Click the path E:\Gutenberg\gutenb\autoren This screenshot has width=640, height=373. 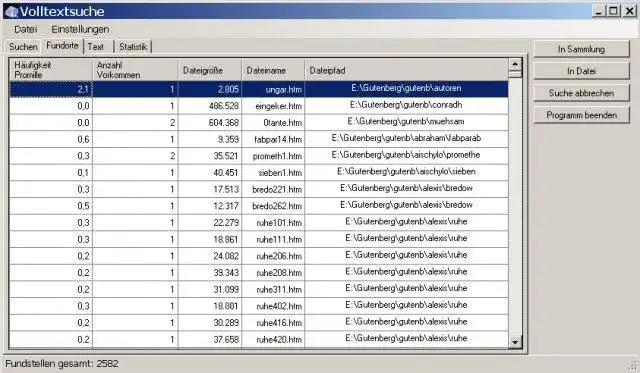[x=406, y=88]
